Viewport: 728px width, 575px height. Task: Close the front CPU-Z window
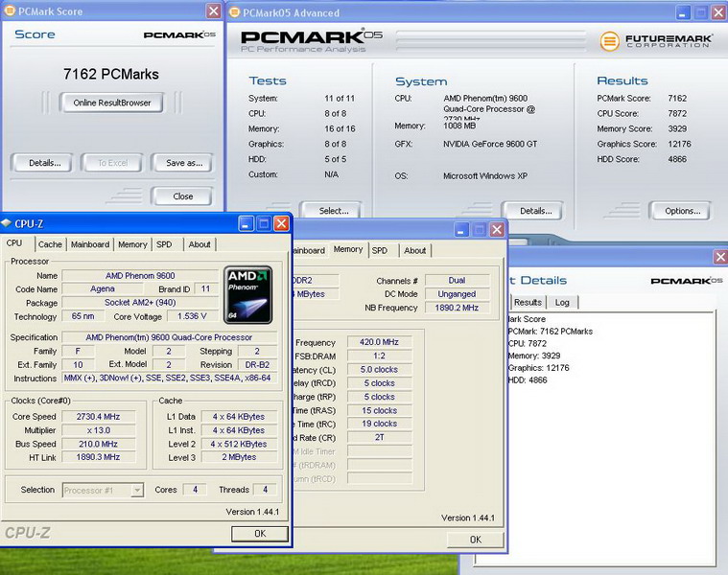click(281, 223)
